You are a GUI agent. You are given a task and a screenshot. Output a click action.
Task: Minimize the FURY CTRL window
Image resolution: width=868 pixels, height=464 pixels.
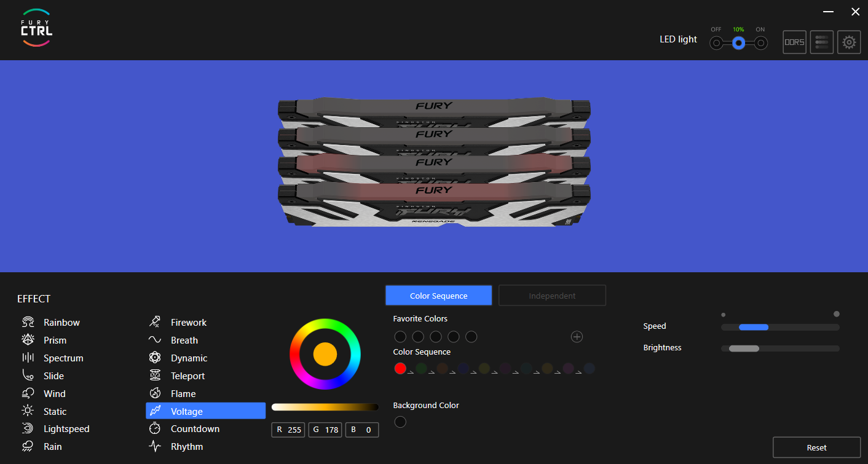pos(828,12)
